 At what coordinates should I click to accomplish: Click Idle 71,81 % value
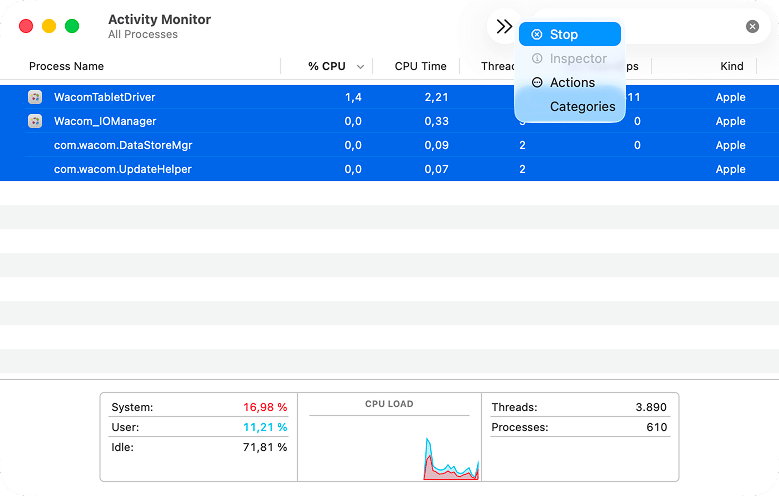point(265,447)
